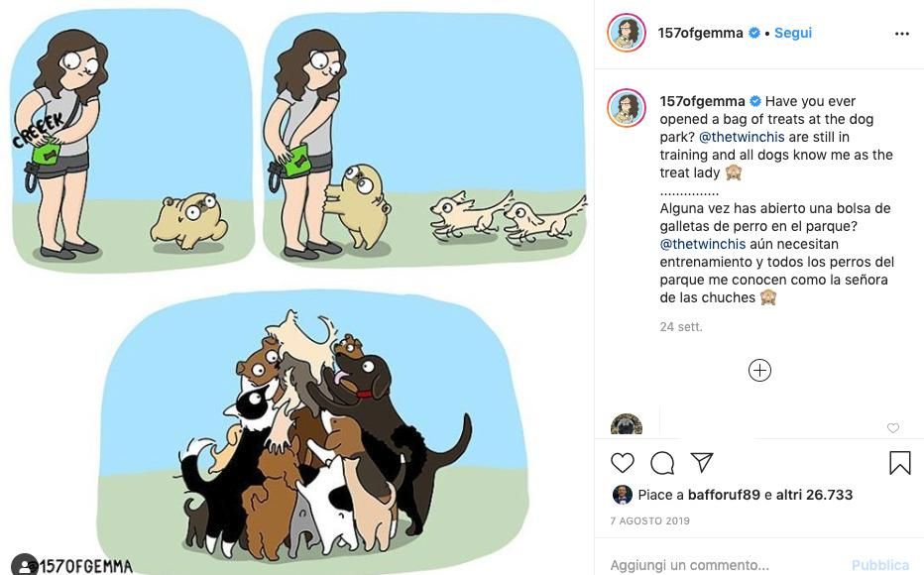Open 157ofgemma header profile picture
The width and height of the screenshot is (924, 575).
click(x=627, y=34)
